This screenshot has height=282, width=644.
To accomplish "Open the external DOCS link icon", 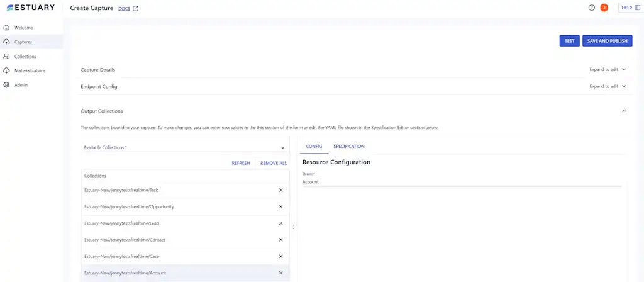I will pos(136,8).
